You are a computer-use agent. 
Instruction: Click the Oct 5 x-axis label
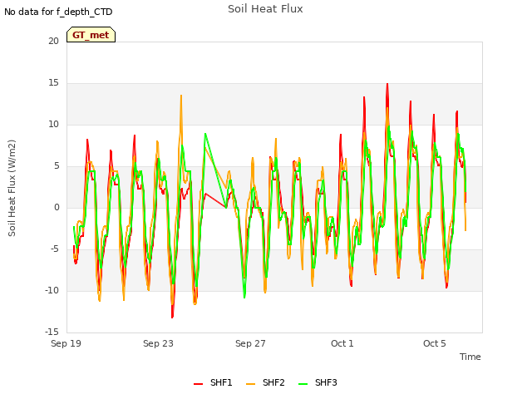point(435,343)
